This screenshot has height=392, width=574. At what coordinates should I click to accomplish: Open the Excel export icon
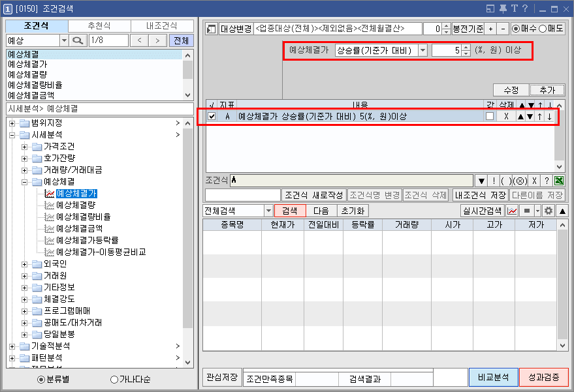click(559, 181)
